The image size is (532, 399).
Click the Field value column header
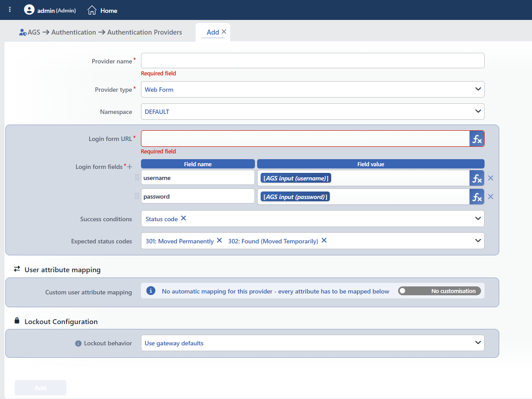pyautogui.click(x=371, y=164)
